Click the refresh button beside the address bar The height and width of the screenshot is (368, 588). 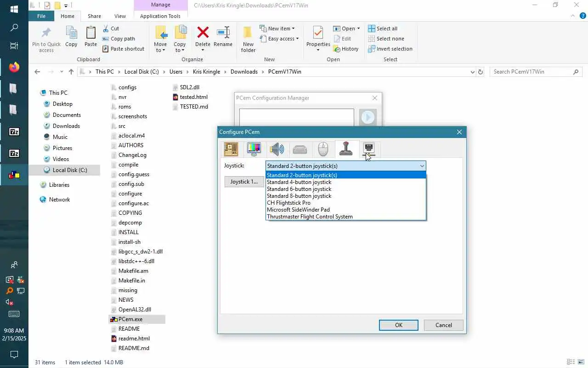(481, 72)
